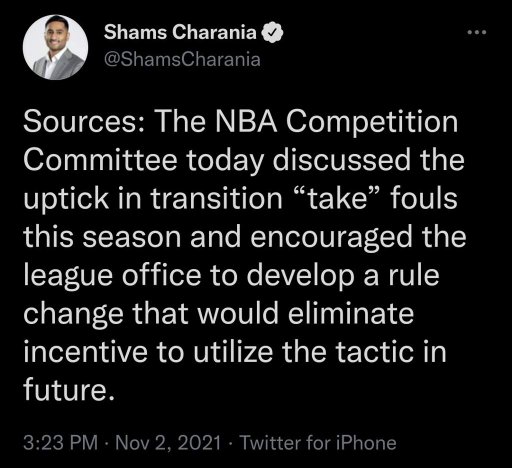Click the word "tactic" in the tweet
Screen dimensions: 512x468
tap(374, 352)
